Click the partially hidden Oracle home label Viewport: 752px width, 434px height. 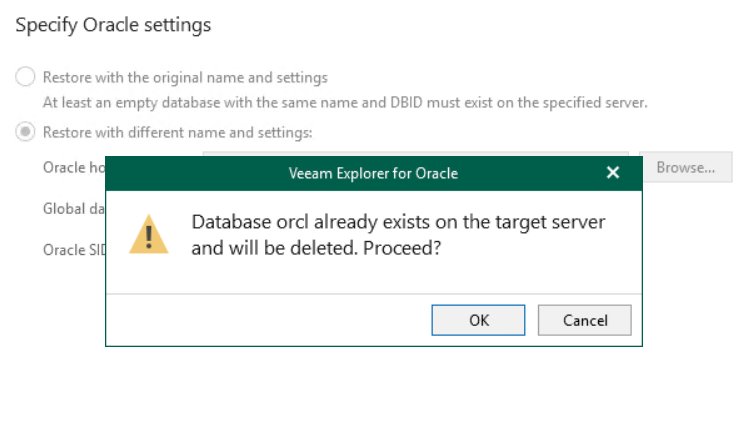pyautogui.click(x=73, y=167)
